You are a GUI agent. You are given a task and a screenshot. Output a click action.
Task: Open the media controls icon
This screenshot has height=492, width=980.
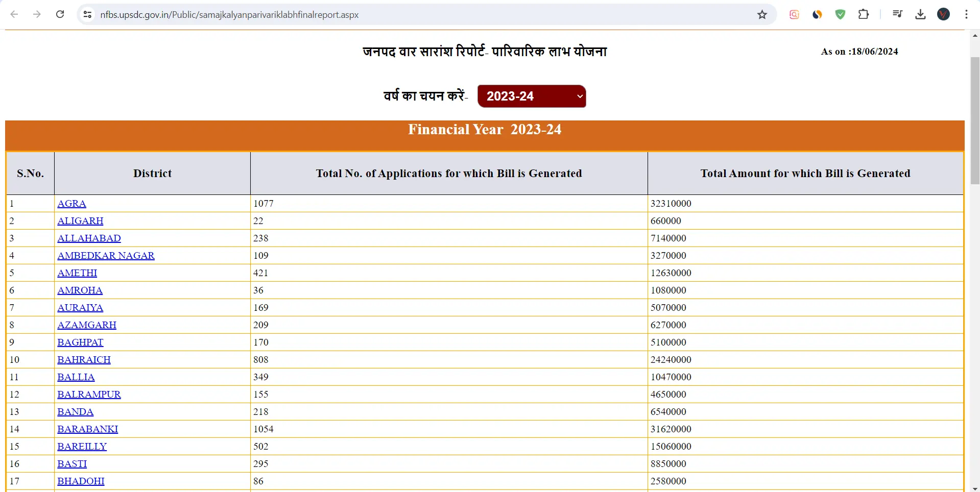point(897,14)
